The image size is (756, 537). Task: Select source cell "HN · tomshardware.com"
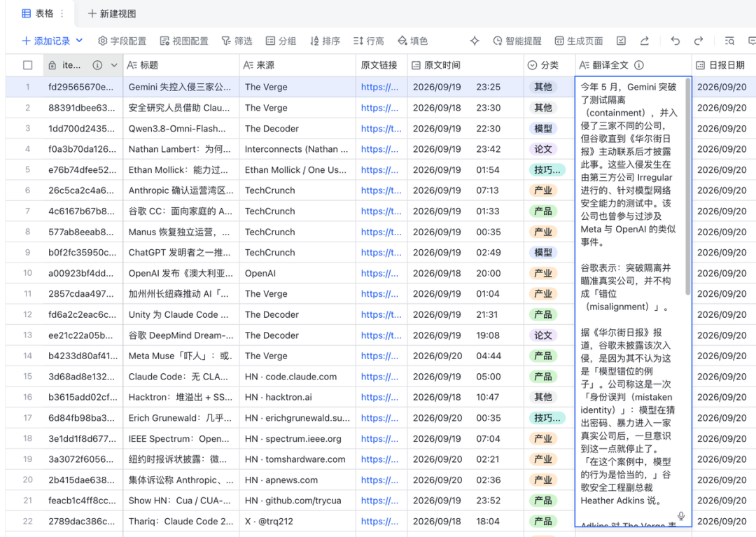click(x=297, y=460)
